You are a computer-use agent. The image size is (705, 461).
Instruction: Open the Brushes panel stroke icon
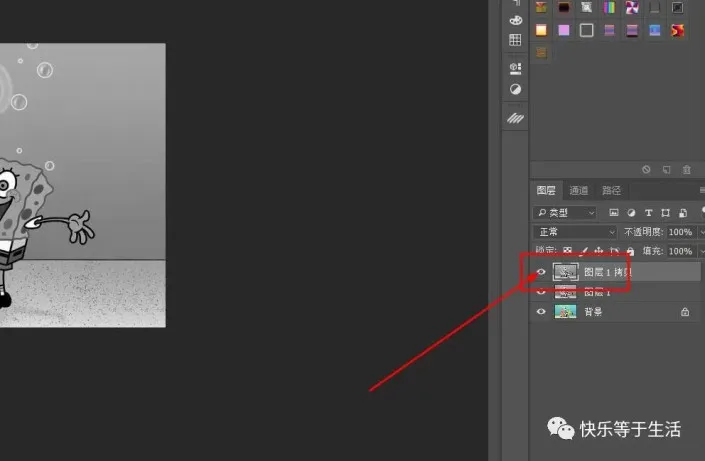515,118
